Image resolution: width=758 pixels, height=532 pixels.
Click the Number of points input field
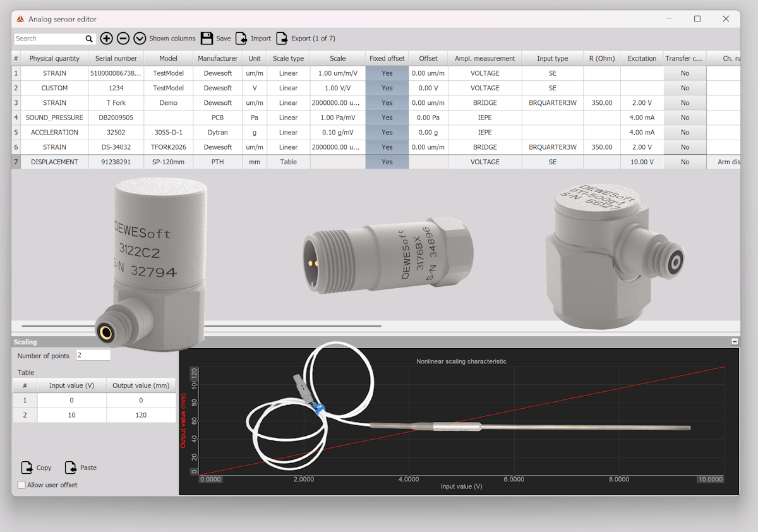click(93, 355)
